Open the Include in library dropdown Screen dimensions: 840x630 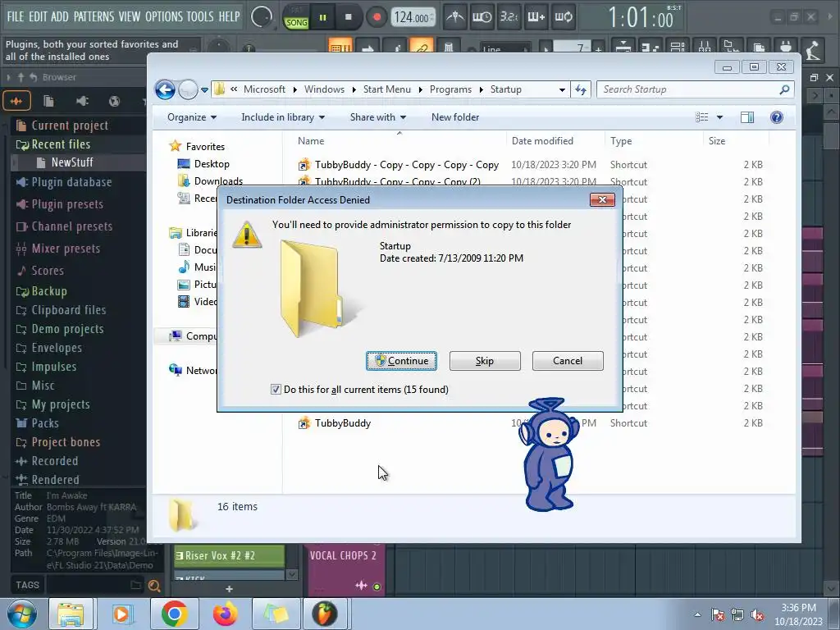coord(283,117)
